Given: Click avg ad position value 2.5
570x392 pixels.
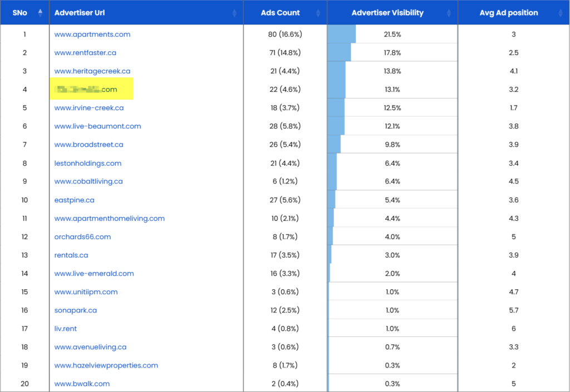Looking at the screenshot, I should click(x=514, y=53).
